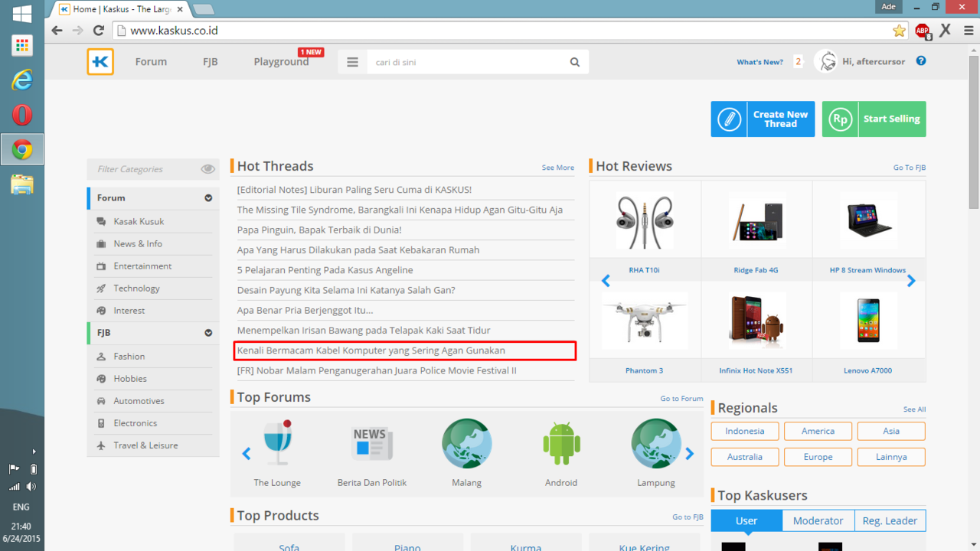Open Kenali Bermacam Kabel Komputer thread
Viewport: 980px width, 551px height.
pos(371,350)
